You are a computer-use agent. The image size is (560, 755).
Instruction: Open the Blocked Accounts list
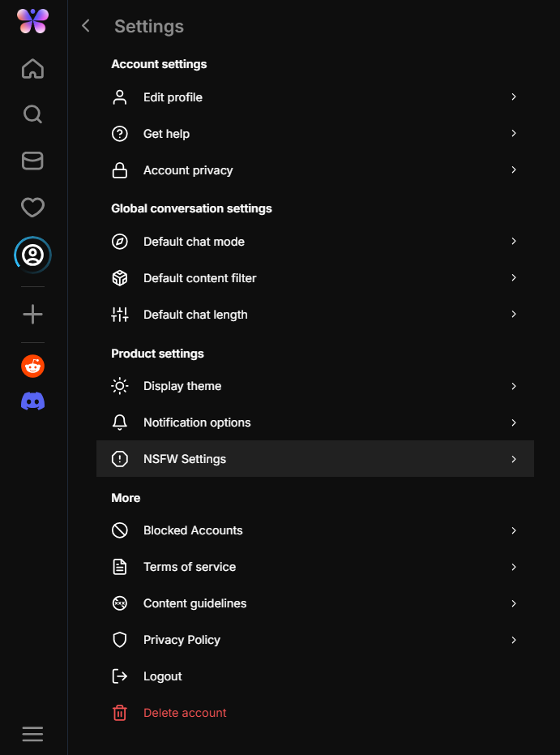pos(193,530)
